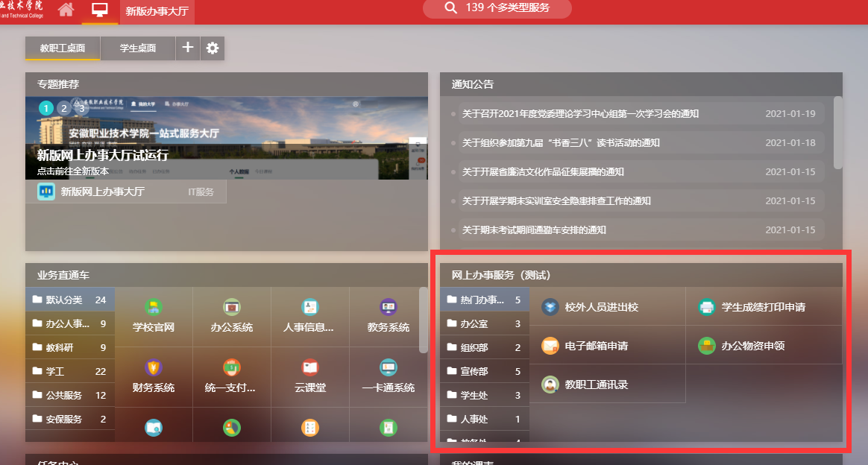Screen dimensions: 868x465
Task: Open 办公系统 icon
Action: pos(231,316)
